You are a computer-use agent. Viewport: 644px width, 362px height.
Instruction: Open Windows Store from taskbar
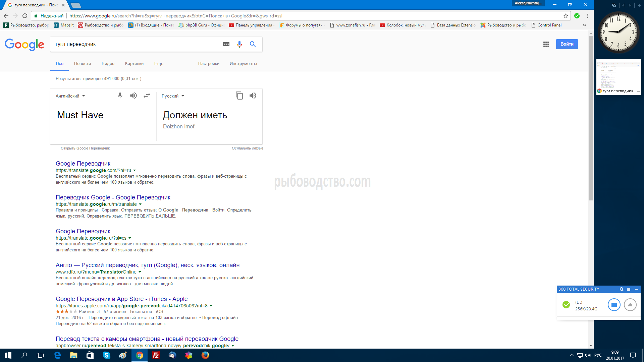pyautogui.click(x=90, y=355)
